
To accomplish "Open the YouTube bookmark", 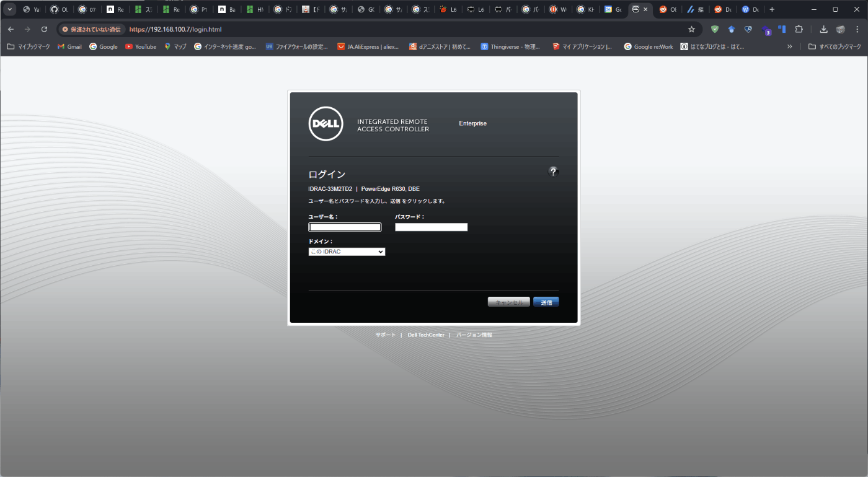I will tap(141, 46).
